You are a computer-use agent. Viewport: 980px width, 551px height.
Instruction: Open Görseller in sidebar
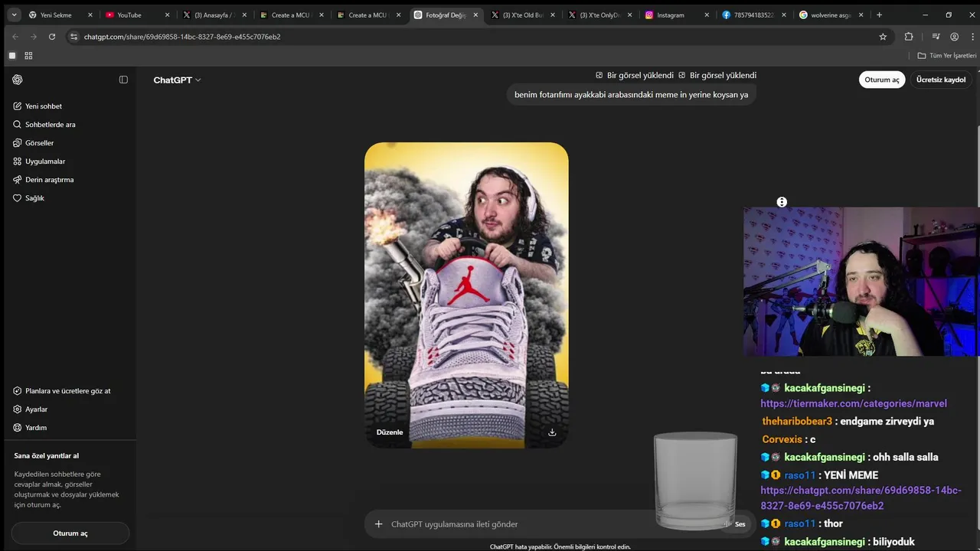point(70,143)
